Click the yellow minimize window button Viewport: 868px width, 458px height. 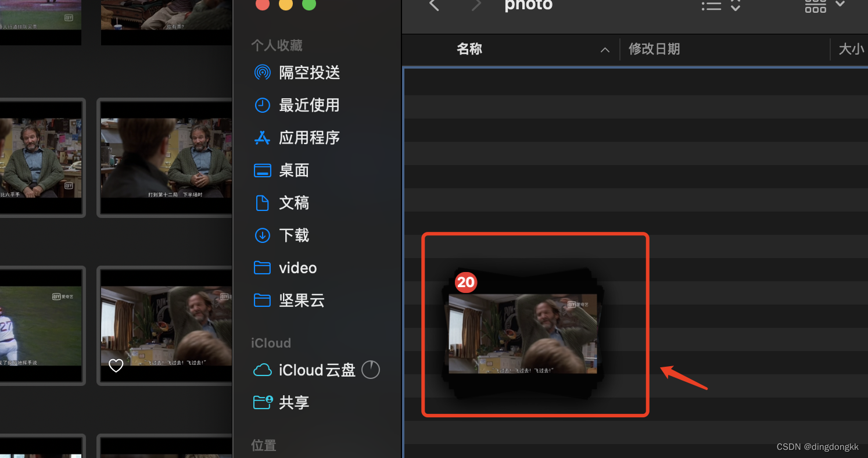pyautogui.click(x=286, y=4)
